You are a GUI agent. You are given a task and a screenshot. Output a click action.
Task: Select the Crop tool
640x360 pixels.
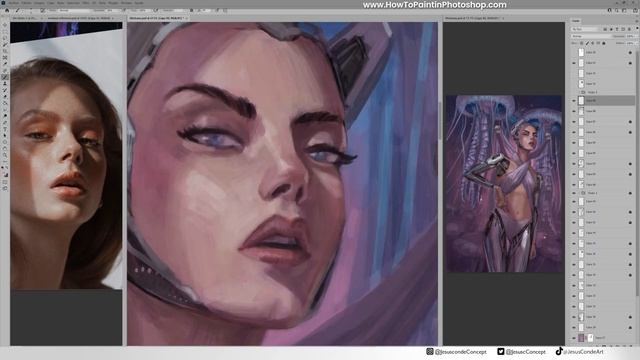click(x=5, y=51)
